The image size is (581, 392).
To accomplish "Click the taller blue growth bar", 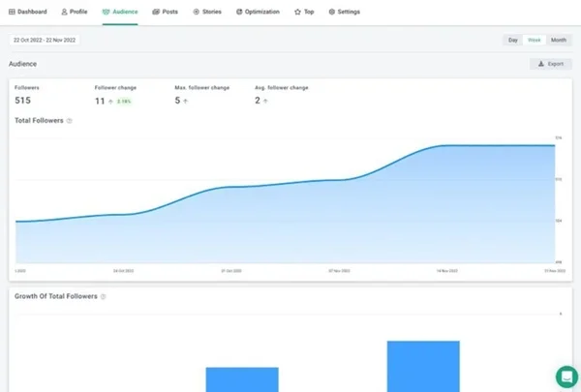I will pos(423,366).
